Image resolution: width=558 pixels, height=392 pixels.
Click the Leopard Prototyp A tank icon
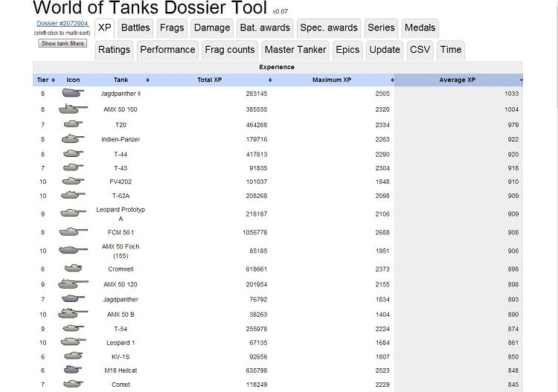73,213
